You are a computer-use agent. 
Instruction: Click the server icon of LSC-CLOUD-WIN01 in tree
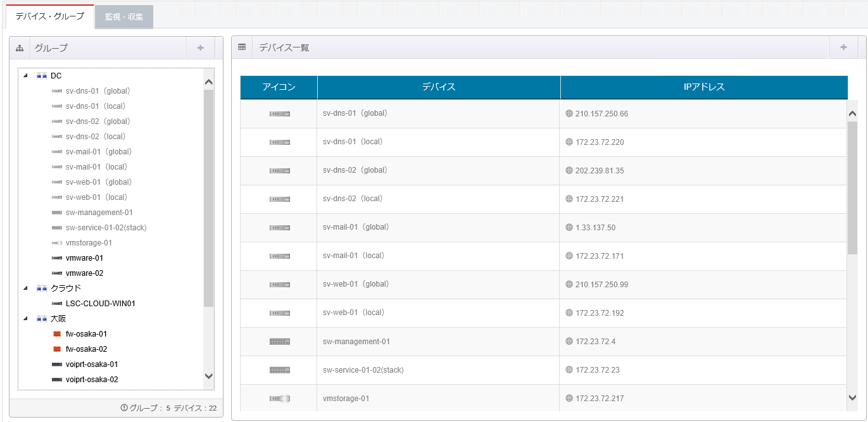click(57, 304)
